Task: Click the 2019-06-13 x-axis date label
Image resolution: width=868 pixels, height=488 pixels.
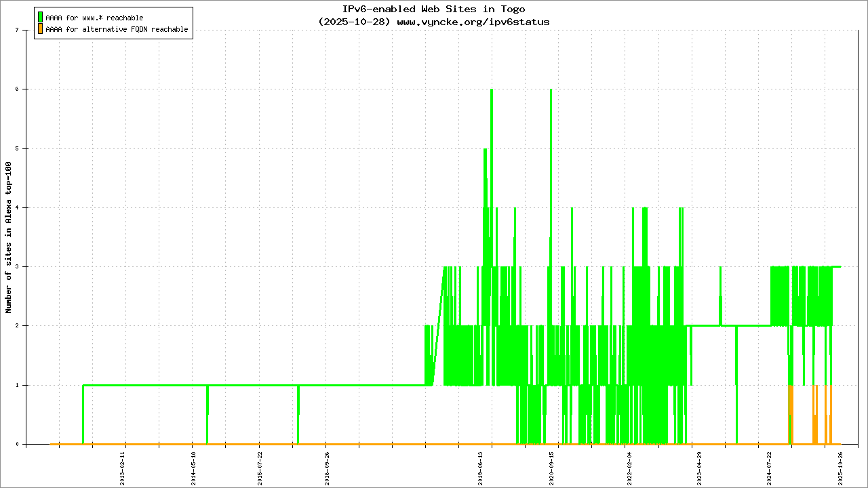Action: (x=481, y=468)
